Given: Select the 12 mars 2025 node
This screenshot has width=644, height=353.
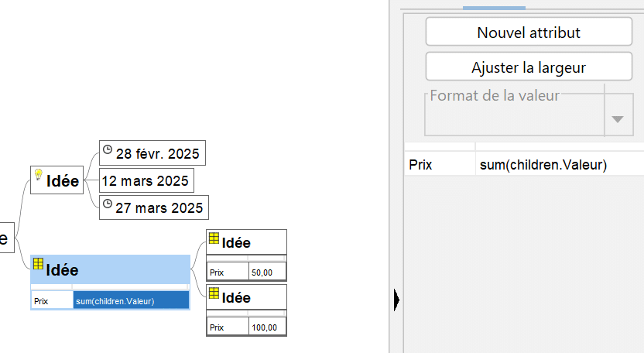Looking at the screenshot, I should pyautogui.click(x=147, y=181).
